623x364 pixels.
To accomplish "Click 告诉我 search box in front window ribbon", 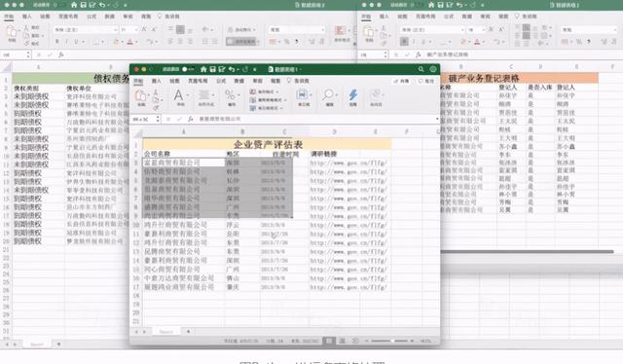I will click(x=299, y=81).
